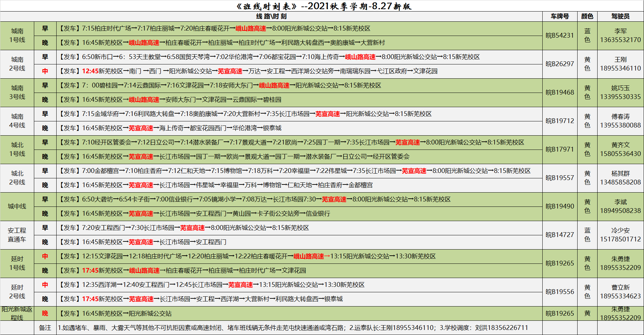Click the 班线时刻表 2021秋季学期 title
The width and height of the screenshot is (644, 335).
tap(324, 6)
